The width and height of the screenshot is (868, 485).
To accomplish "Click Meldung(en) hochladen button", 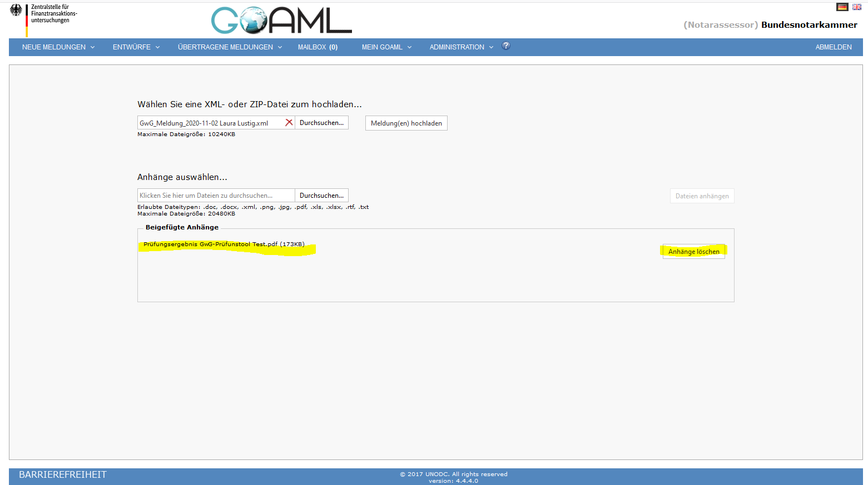I will tap(406, 123).
